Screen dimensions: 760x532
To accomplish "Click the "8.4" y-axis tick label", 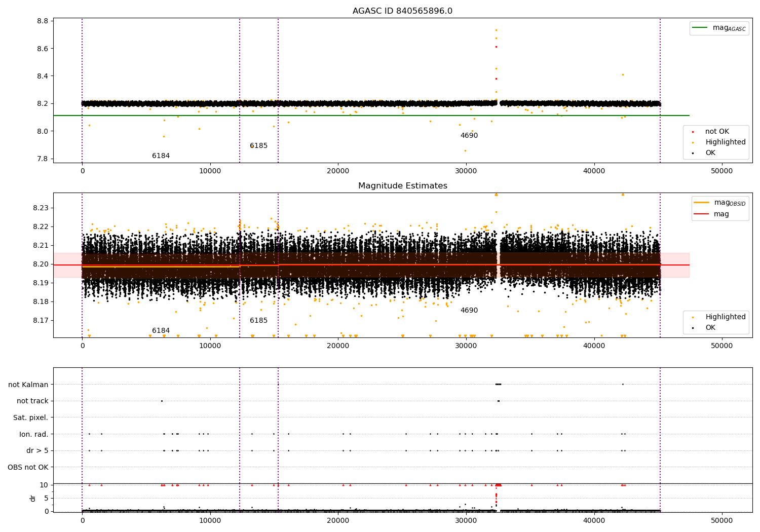I will pos(43,76).
